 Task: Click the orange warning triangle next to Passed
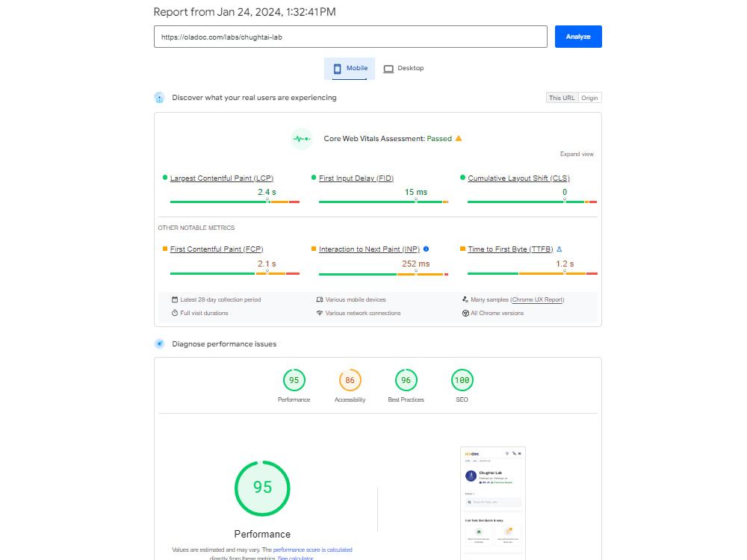pyautogui.click(x=459, y=139)
